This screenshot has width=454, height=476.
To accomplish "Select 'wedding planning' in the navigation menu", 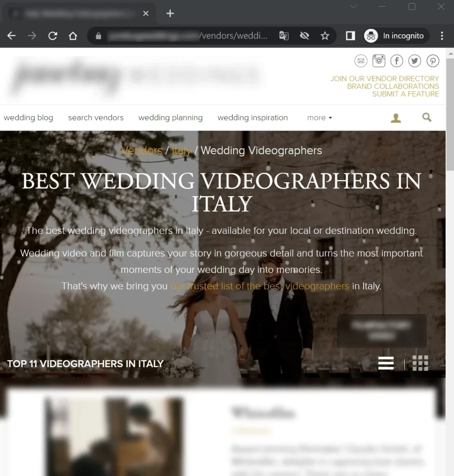I will coord(170,118).
